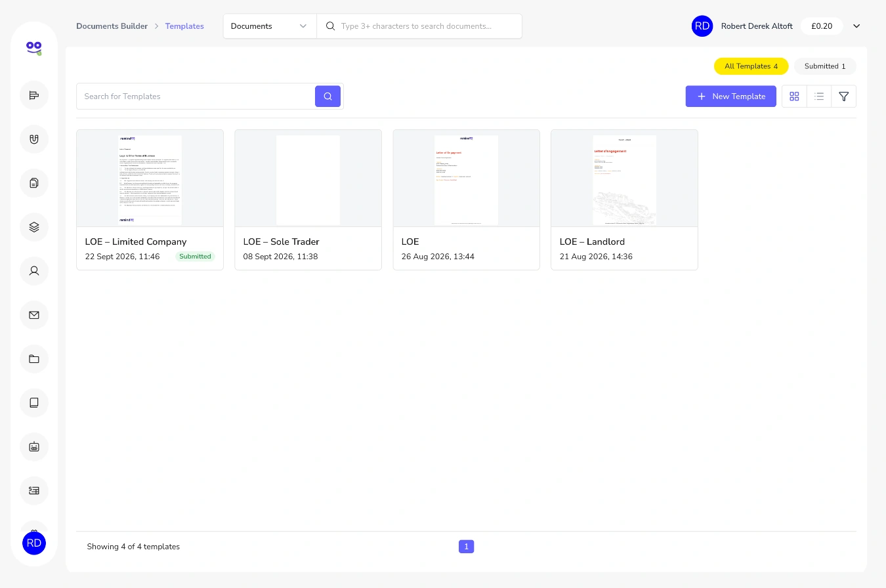The height and width of the screenshot is (588, 886).
Task: Open the LOE – Landlord thumbnail
Action: pyautogui.click(x=625, y=178)
